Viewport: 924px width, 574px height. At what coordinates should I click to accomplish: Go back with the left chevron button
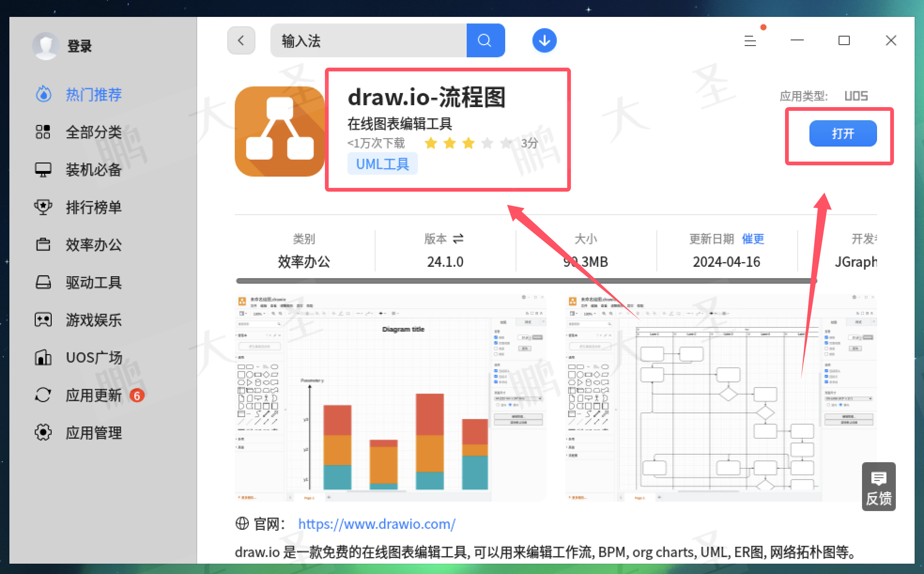[x=241, y=40]
